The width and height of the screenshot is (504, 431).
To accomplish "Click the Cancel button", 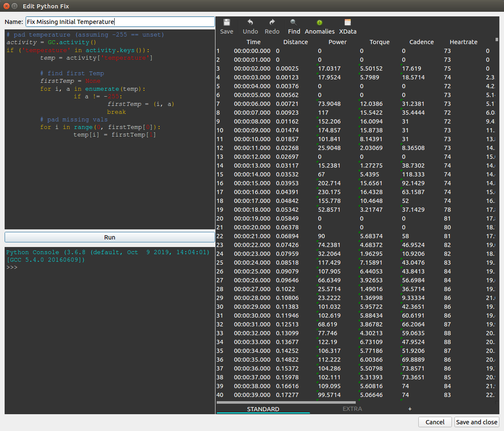I will point(435,422).
